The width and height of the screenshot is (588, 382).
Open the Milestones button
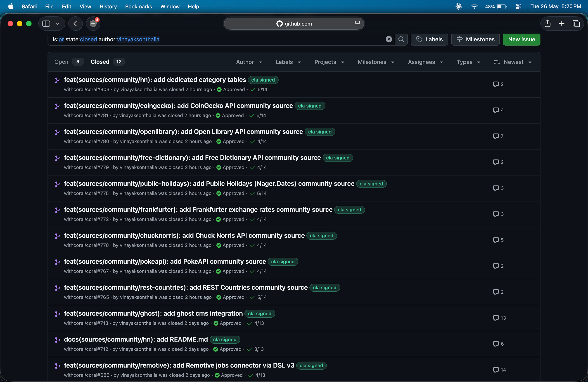click(x=475, y=39)
